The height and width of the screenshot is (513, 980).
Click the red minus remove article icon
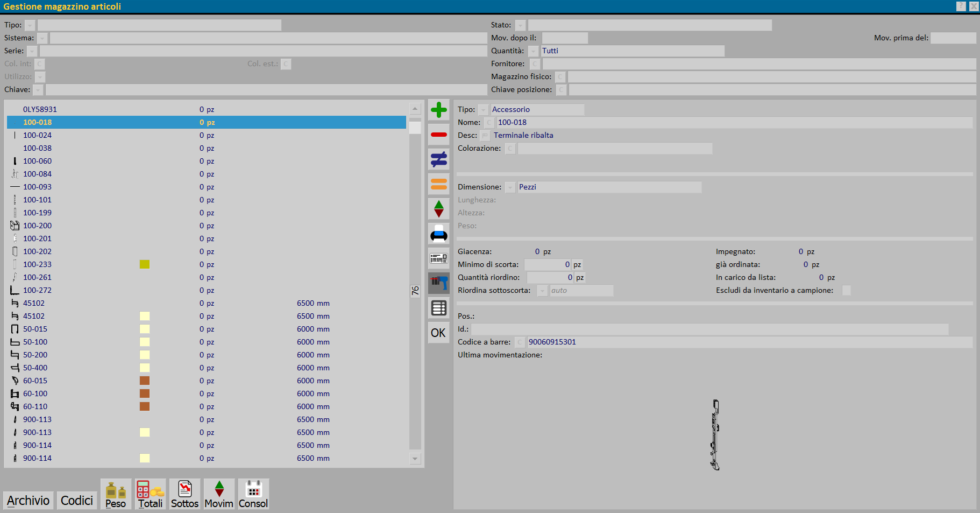point(438,135)
